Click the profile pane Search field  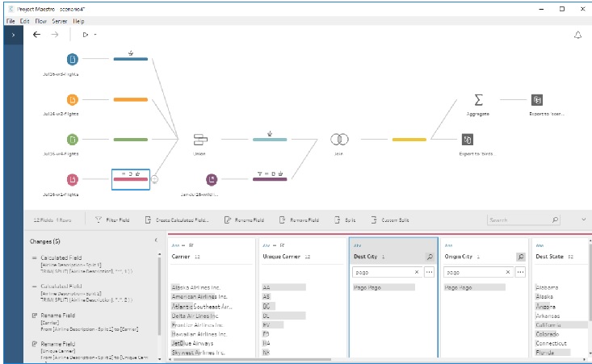pyautogui.click(x=519, y=220)
